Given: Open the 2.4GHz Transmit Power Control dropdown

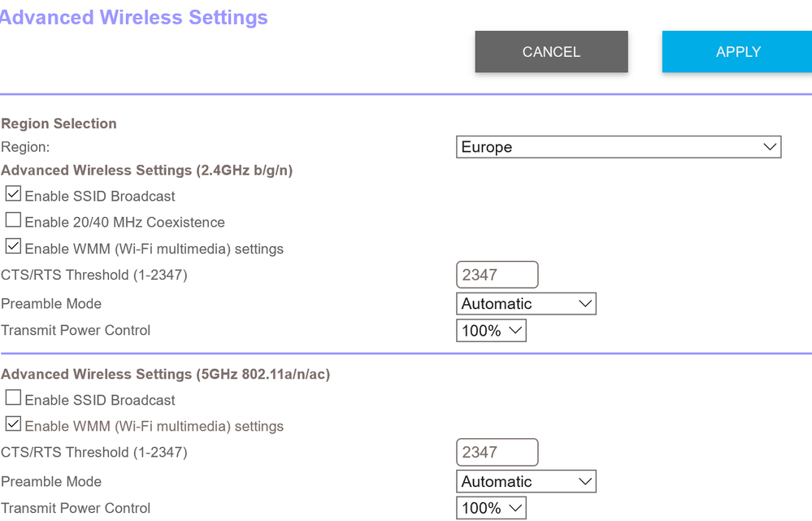Looking at the screenshot, I should coord(491,330).
